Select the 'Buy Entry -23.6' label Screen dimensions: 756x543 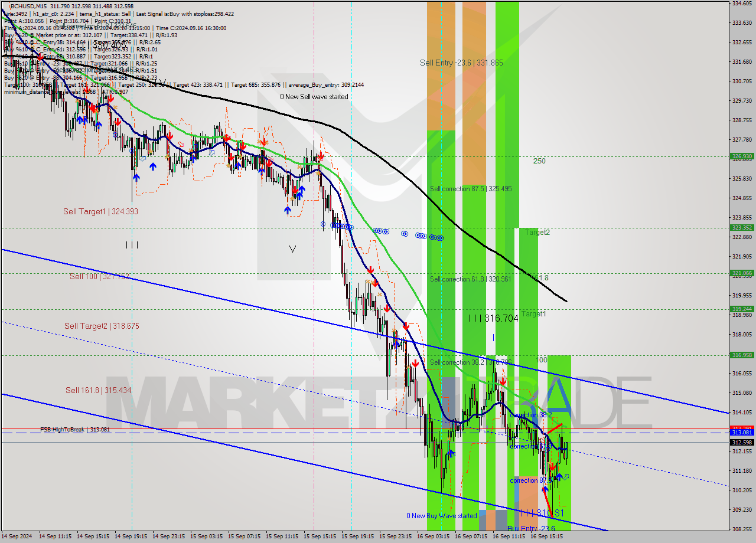[x=532, y=529]
